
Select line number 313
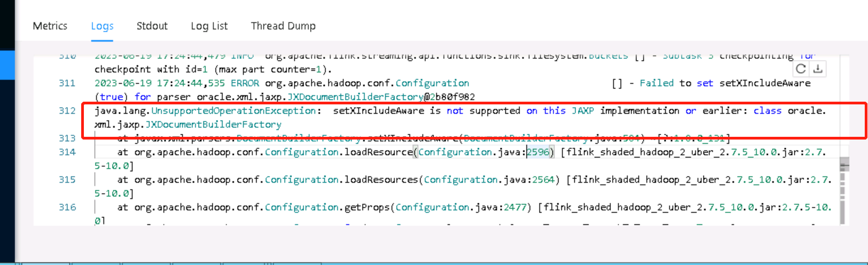[x=67, y=138]
